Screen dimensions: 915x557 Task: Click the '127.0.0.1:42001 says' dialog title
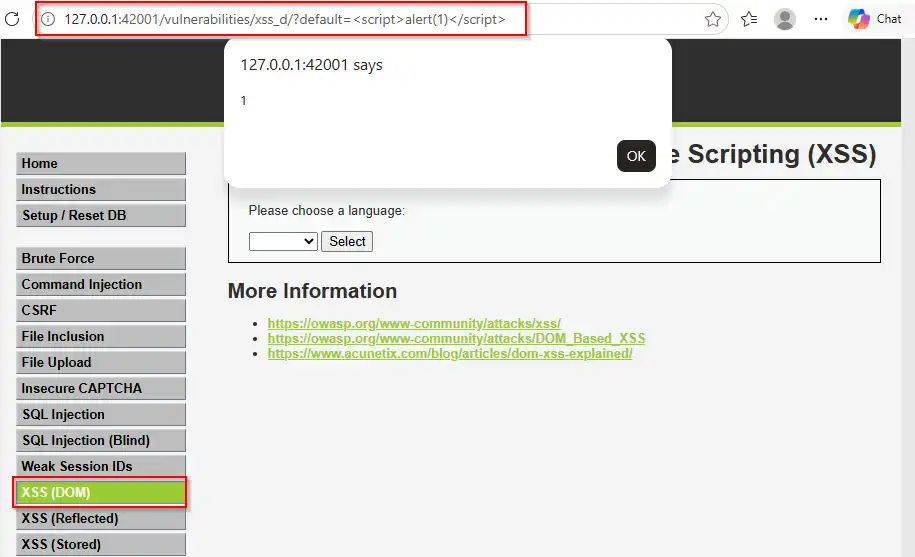312,65
